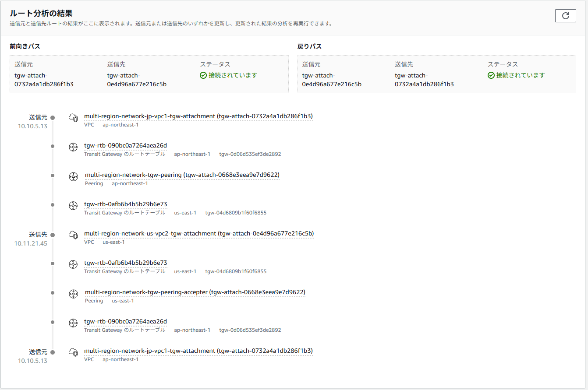The height and width of the screenshot is (390, 588).
Task: Click the green check icon under 戻りパス status
Action: [x=491, y=75]
